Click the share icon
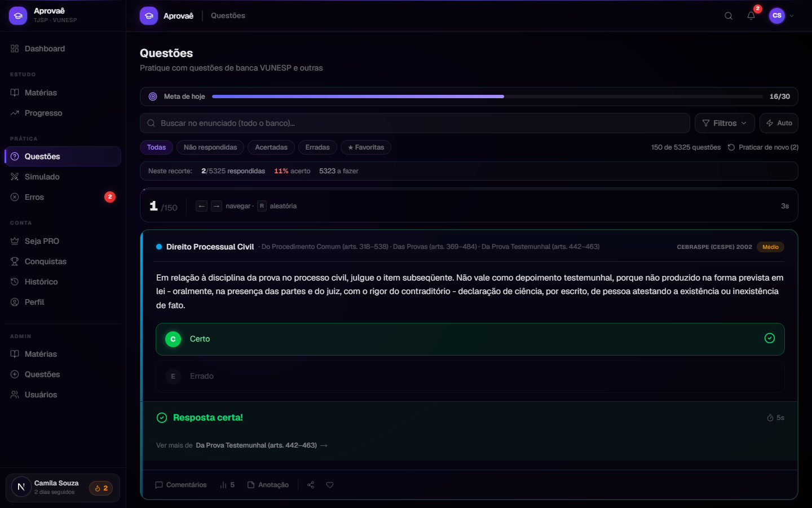Screen dimensions: 812x508 click(x=311, y=485)
